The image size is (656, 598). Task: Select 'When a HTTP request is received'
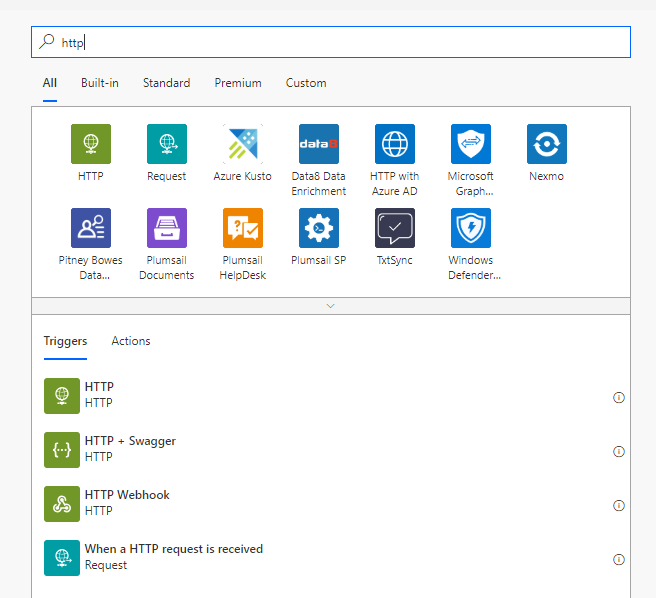point(174,549)
